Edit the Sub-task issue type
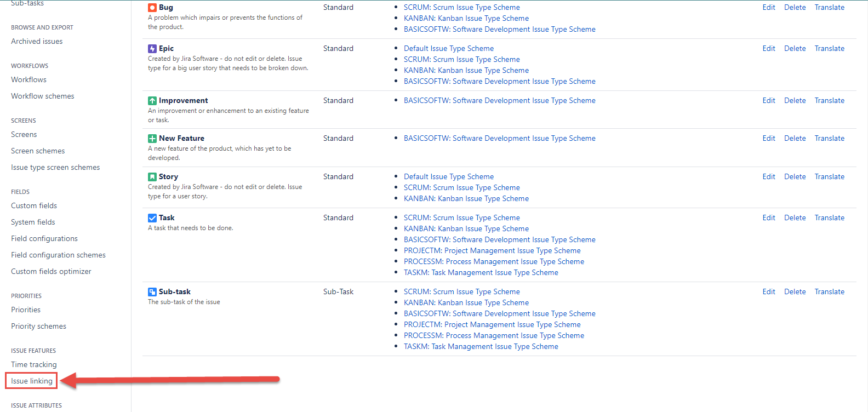Screen dimensions: 868x412 768,292
